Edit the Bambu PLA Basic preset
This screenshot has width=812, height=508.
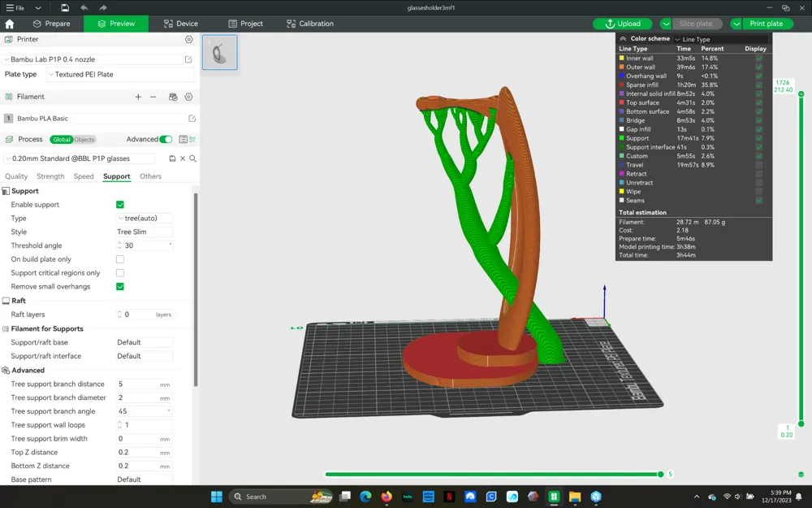(192, 119)
